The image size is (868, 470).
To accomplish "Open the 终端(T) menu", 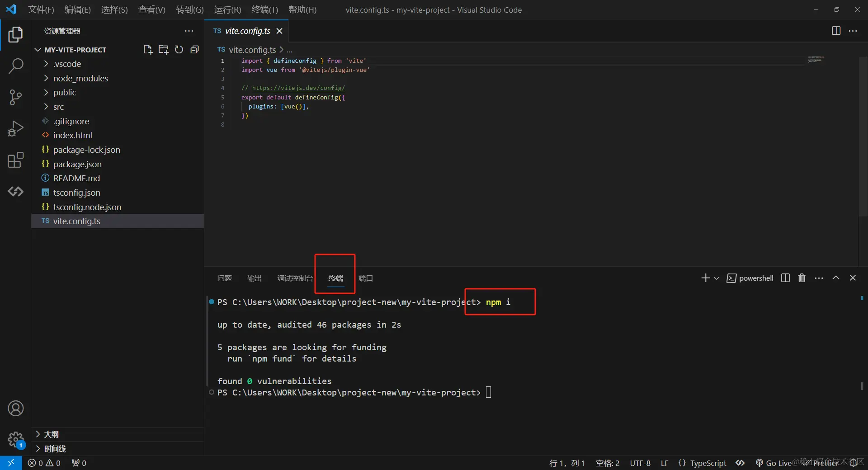I will pos(264,9).
